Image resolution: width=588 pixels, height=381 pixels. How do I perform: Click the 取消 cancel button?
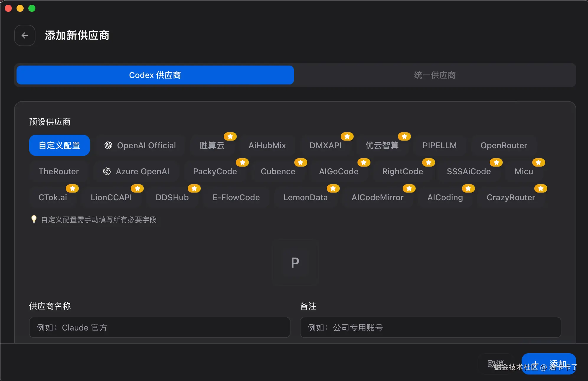496,364
